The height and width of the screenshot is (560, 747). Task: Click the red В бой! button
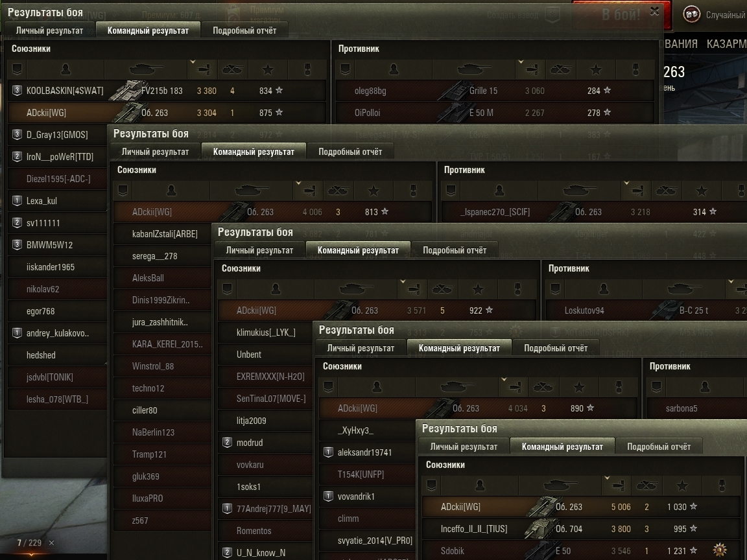(621, 15)
